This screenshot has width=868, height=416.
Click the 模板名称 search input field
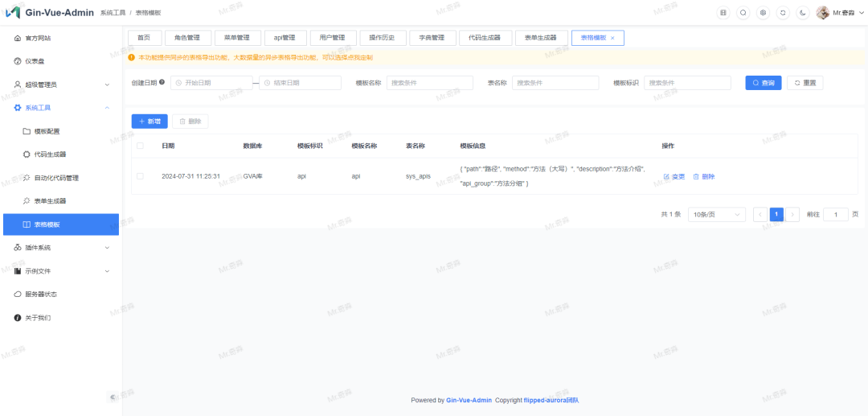click(430, 83)
